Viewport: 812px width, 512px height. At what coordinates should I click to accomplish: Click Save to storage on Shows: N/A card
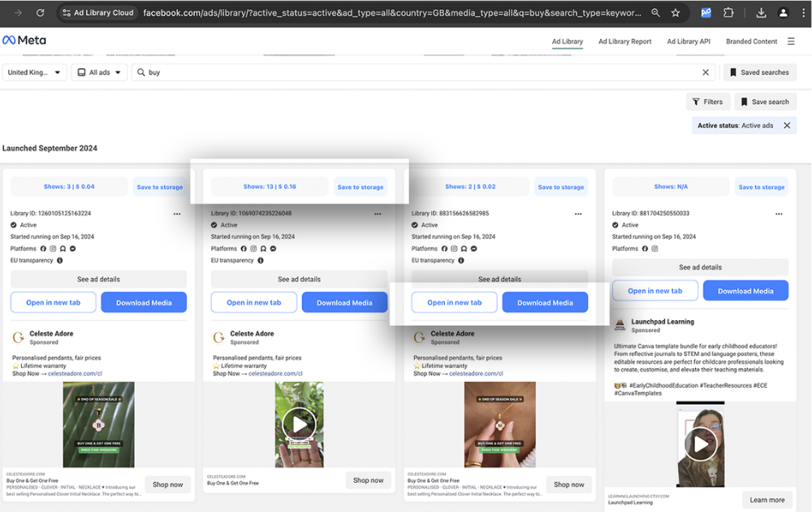click(x=762, y=187)
